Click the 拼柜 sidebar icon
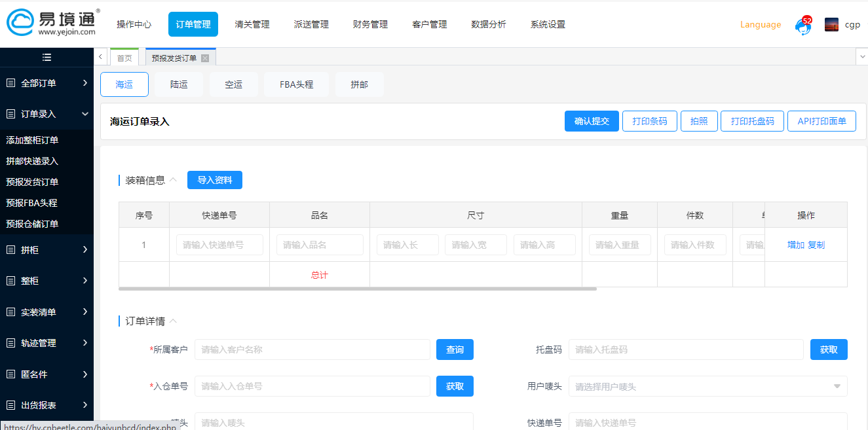Screen dimensions: 868x430 pyautogui.click(x=10, y=249)
